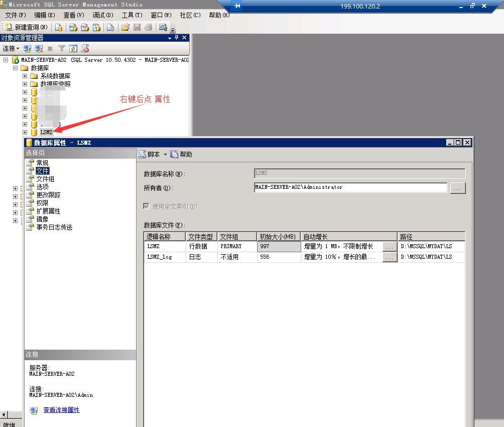
Task: Select the 常规 page
Action: (42, 163)
